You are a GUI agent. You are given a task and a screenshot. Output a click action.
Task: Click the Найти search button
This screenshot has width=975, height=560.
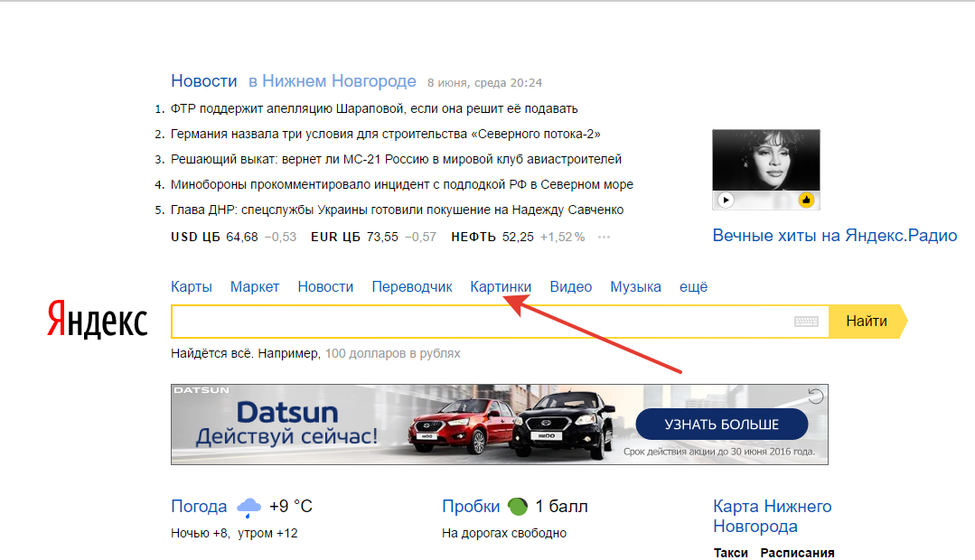[x=868, y=322]
